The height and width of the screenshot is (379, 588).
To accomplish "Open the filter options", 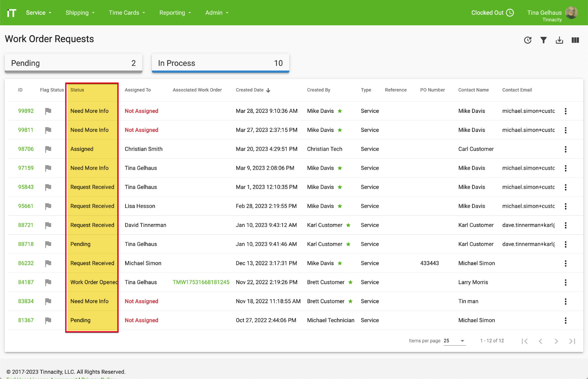I will tap(544, 40).
